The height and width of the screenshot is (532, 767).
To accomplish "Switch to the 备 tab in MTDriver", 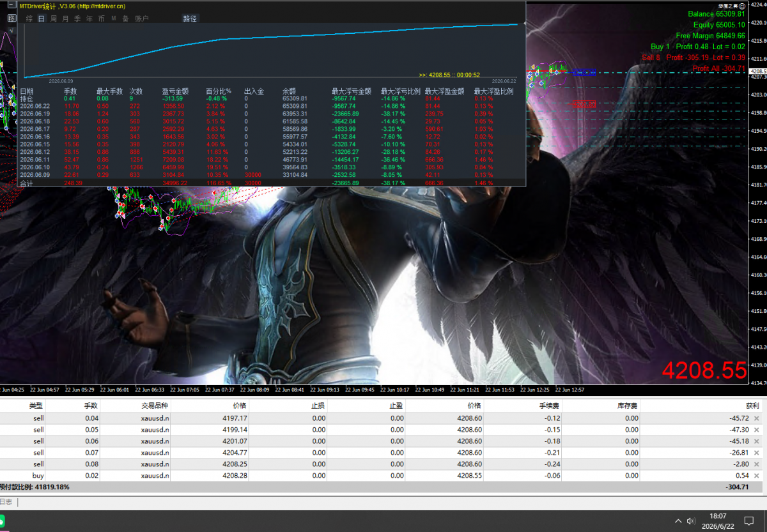I will 126,19.
